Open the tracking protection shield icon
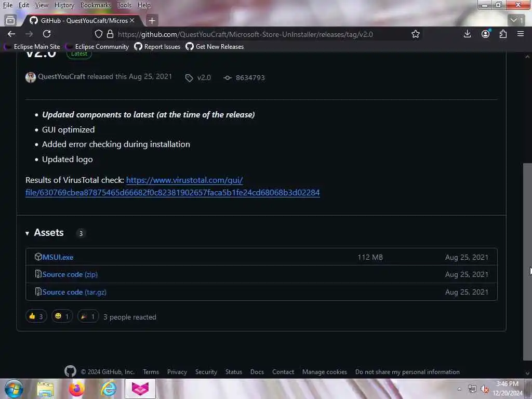This screenshot has width=532, height=399. tap(98, 34)
